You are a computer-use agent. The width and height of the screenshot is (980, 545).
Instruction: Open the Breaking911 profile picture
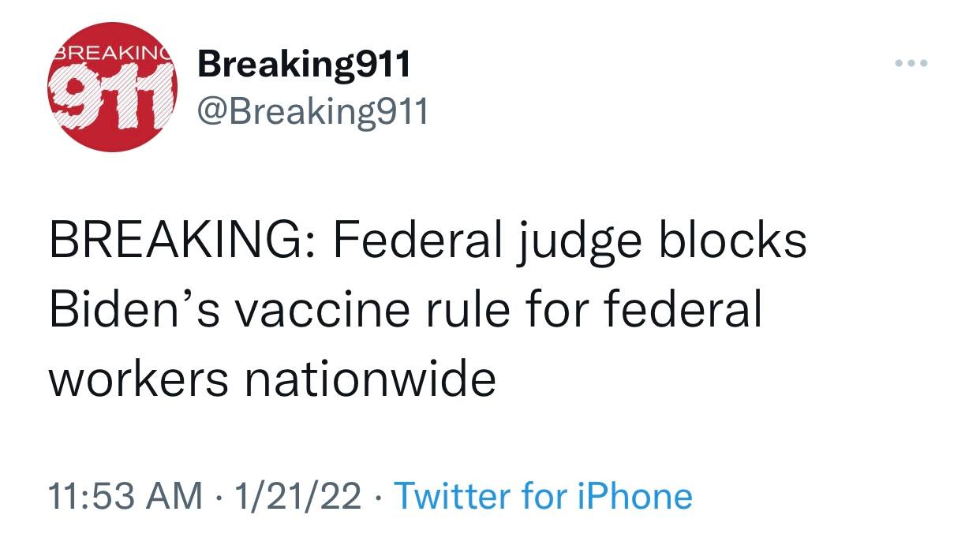click(x=113, y=87)
